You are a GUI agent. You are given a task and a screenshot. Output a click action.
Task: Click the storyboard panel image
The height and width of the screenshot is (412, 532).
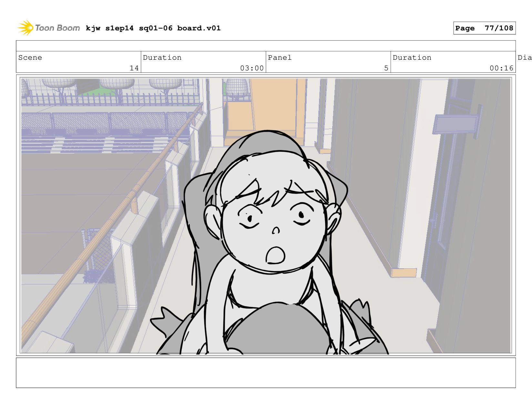tap(266, 215)
